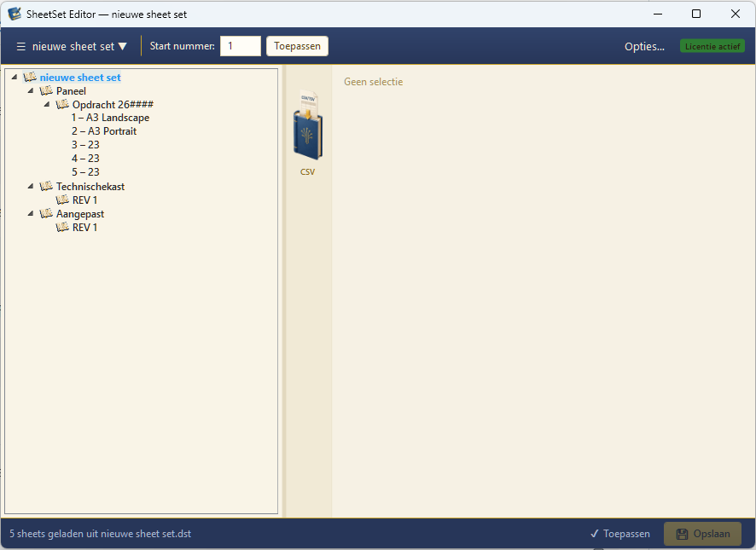Click the Start nummer input field
Image resolution: width=756 pixels, height=550 pixels.
(x=241, y=46)
